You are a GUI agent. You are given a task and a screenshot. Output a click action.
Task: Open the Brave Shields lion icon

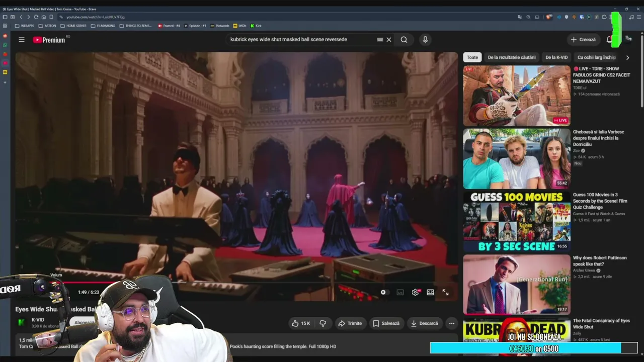[x=549, y=17]
